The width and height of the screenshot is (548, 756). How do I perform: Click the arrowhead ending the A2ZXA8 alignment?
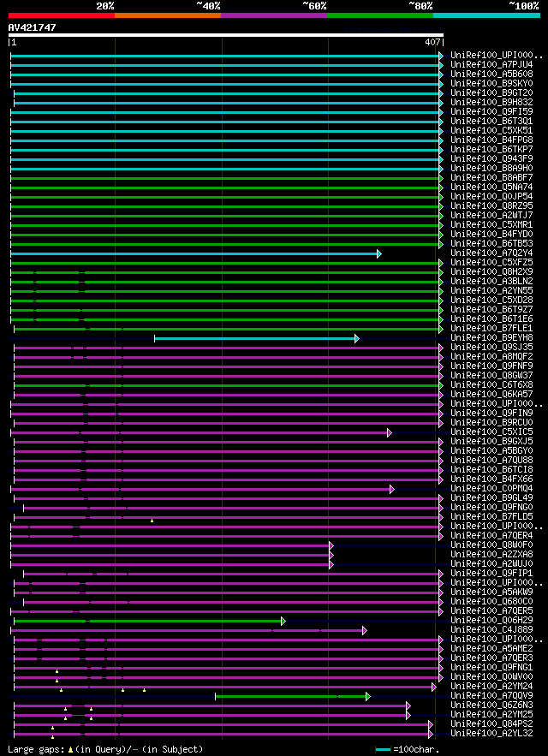331,555
